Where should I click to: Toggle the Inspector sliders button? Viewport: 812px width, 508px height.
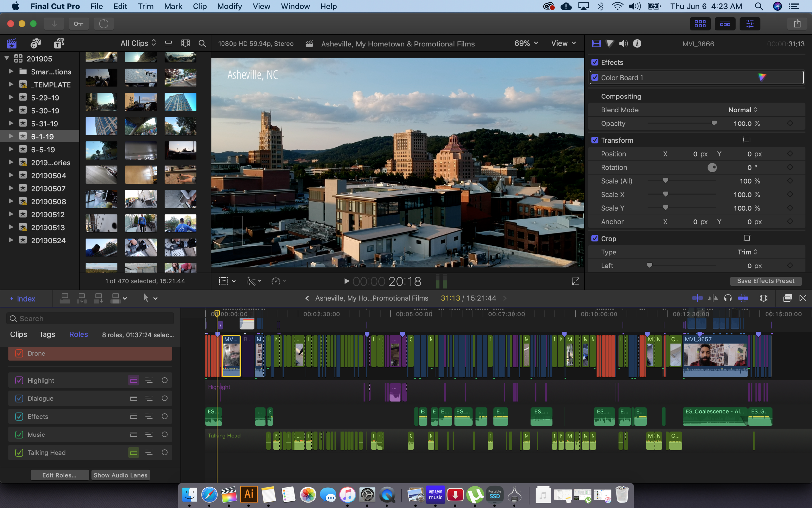tap(750, 23)
